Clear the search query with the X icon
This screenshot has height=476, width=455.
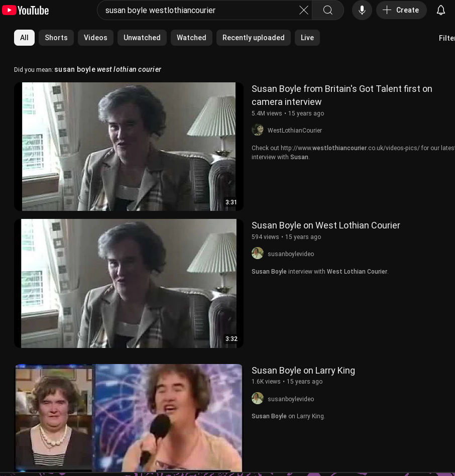click(303, 10)
